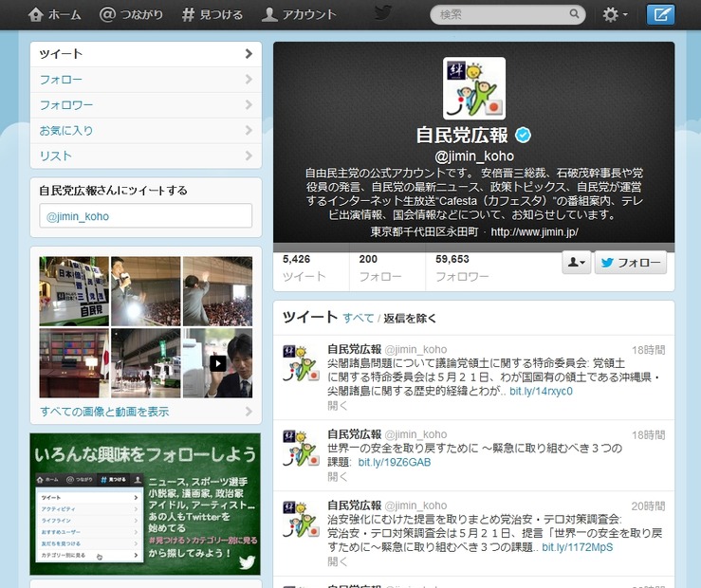Viewport: 701px width, 588px height.
Task: Open the office desk with flag thumbnail
Action: [74, 363]
